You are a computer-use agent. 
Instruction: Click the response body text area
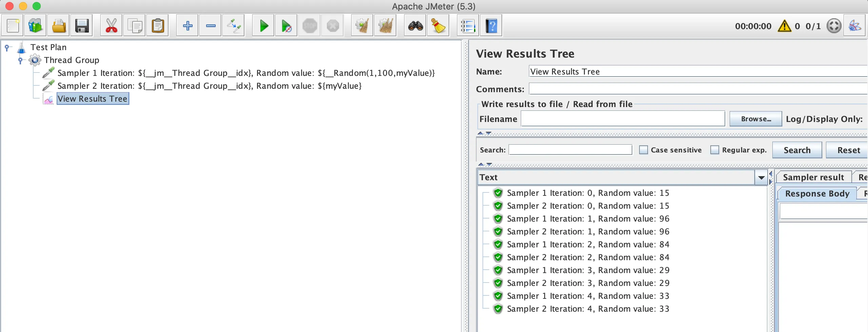pyautogui.click(x=824, y=277)
